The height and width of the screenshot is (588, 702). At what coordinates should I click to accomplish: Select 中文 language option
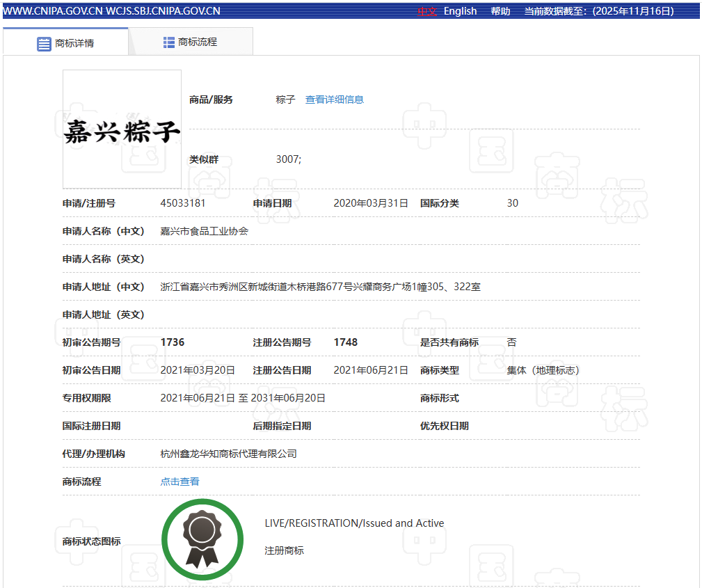click(x=426, y=11)
